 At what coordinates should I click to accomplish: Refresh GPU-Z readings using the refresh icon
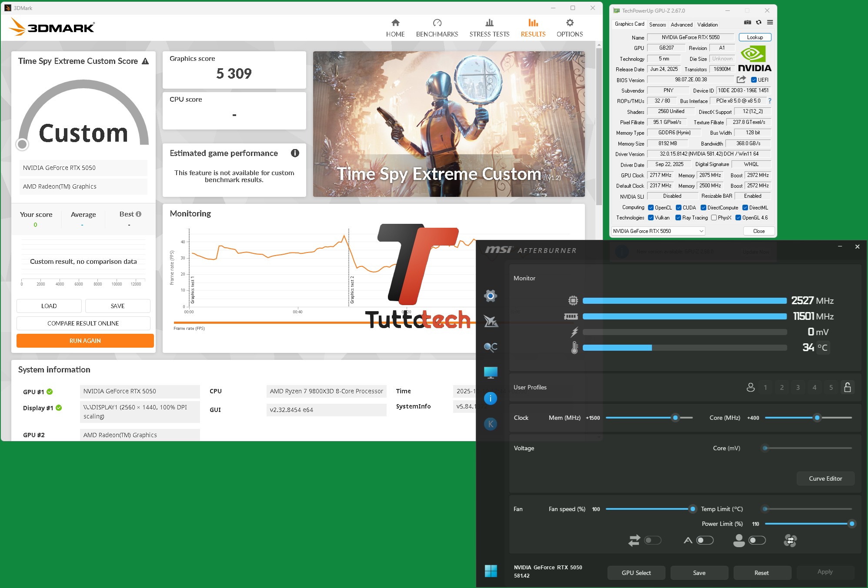(x=758, y=22)
